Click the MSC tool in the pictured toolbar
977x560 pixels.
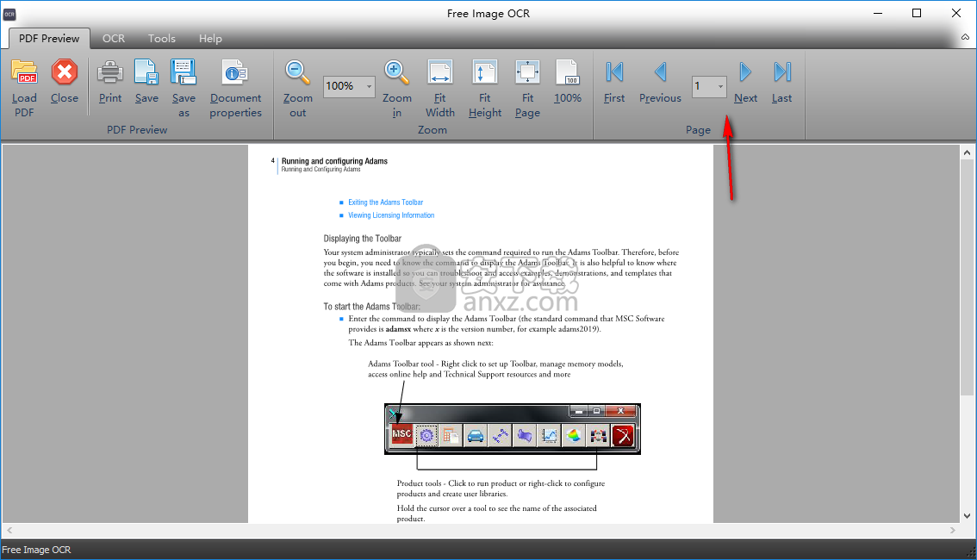(401, 435)
